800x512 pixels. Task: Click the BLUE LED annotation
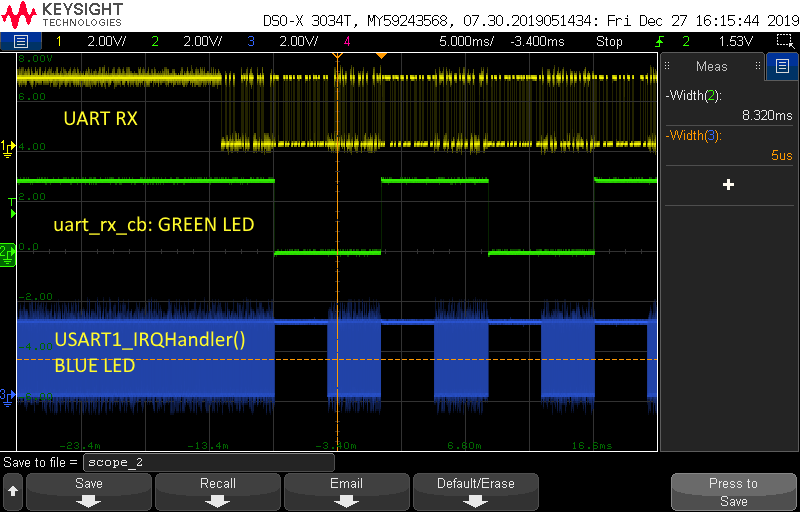click(95, 365)
